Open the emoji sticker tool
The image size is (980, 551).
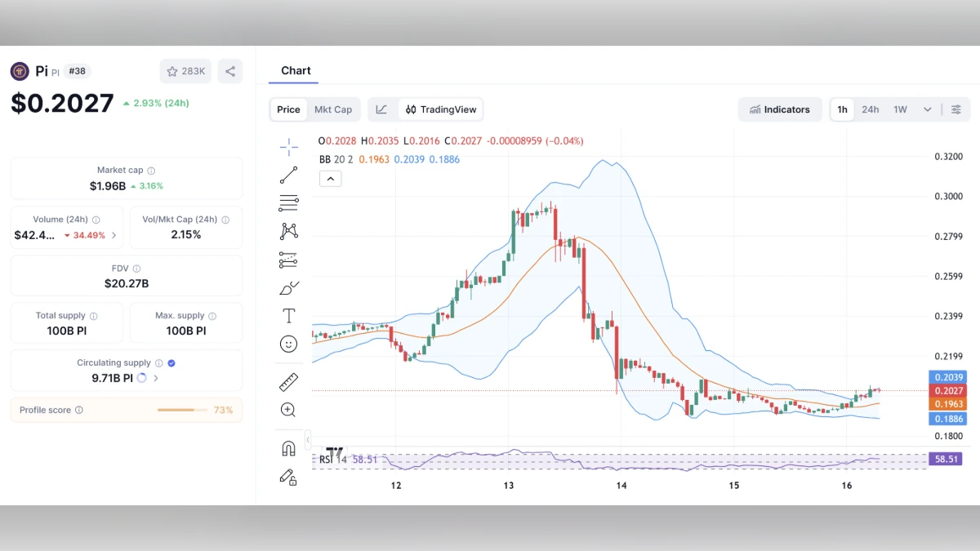[x=288, y=344]
